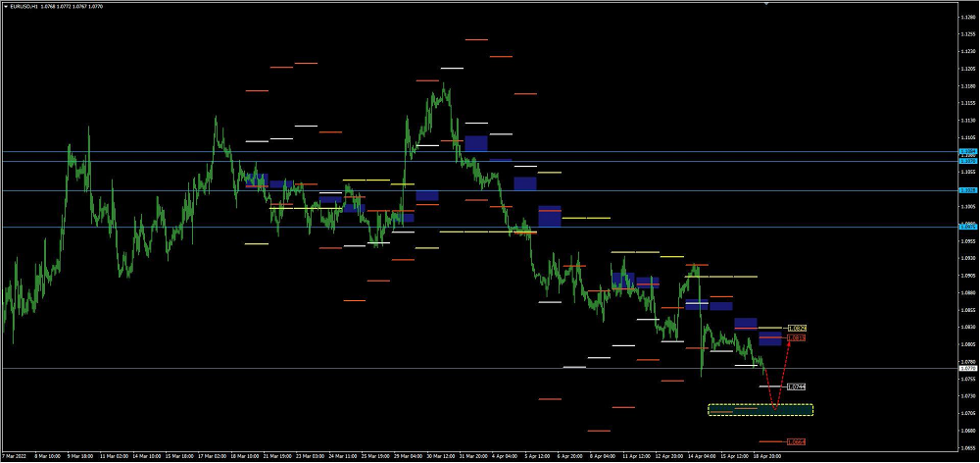Screen dimensions: 980x463
Task: Click the 7 Mar 2022 date on time axis
Action: pyautogui.click(x=15, y=456)
